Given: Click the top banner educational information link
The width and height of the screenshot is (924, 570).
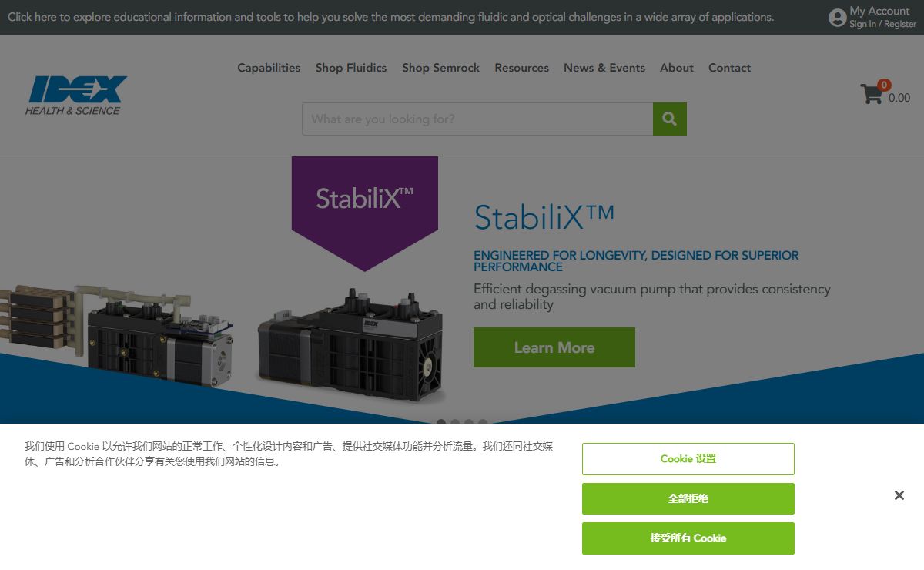Looking at the screenshot, I should pos(391,17).
